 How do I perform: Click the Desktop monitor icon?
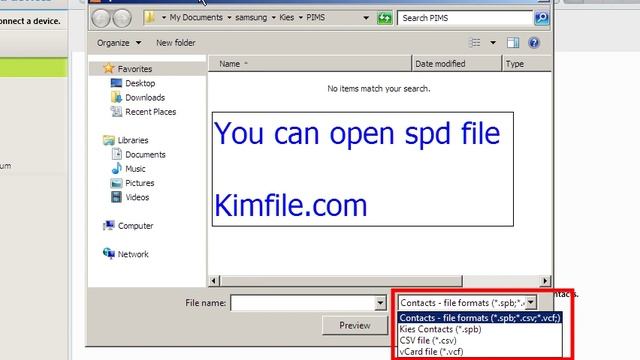[116, 83]
